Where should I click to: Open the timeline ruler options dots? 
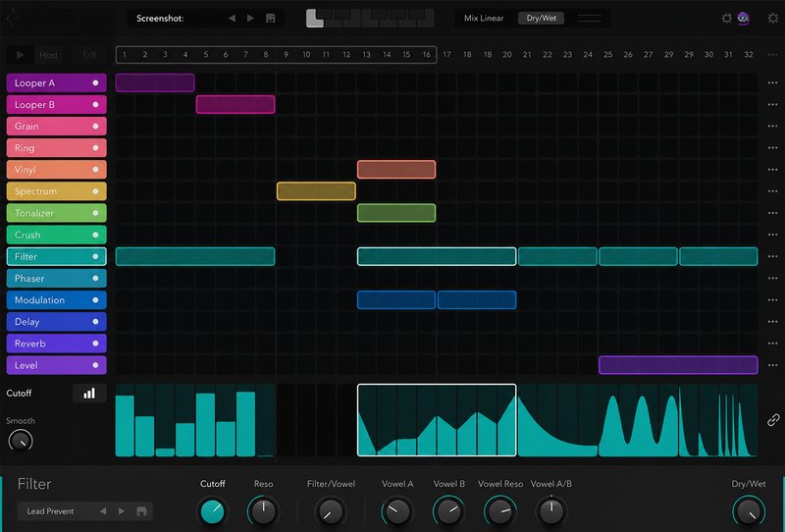(x=772, y=54)
